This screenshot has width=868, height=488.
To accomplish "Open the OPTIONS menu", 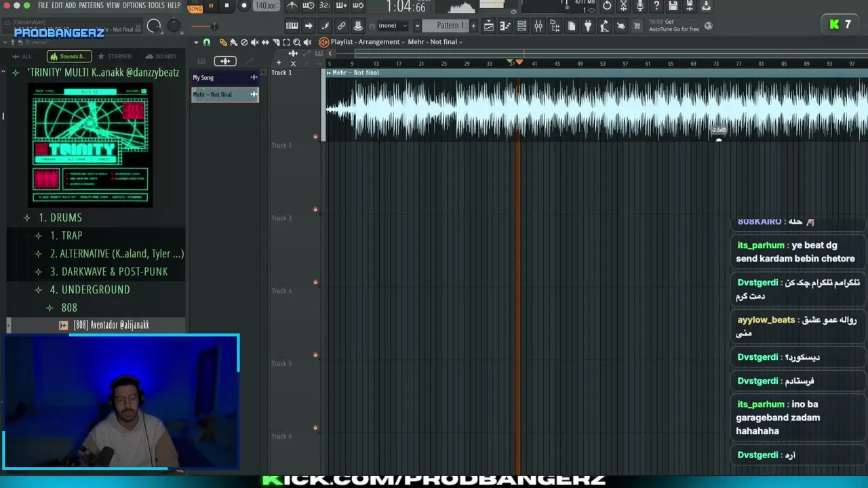I will click(134, 5).
